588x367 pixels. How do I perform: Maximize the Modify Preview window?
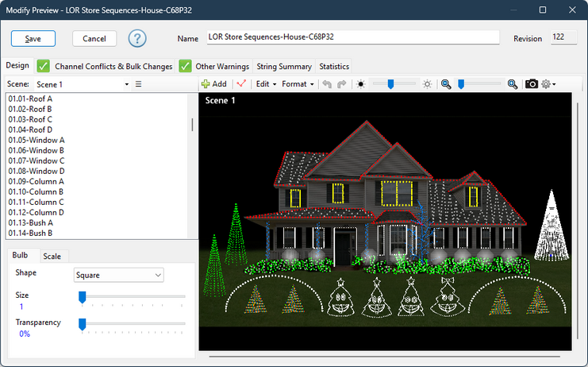click(x=543, y=10)
